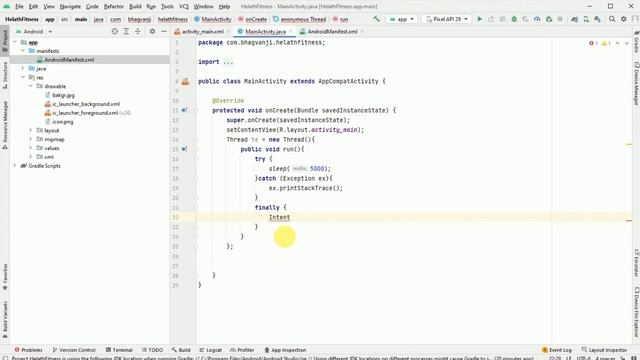The width and height of the screenshot is (640, 360).
Task: Select bakgr.jpg in drawable folder
Action: pyautogui.click(x=63, y=95)
